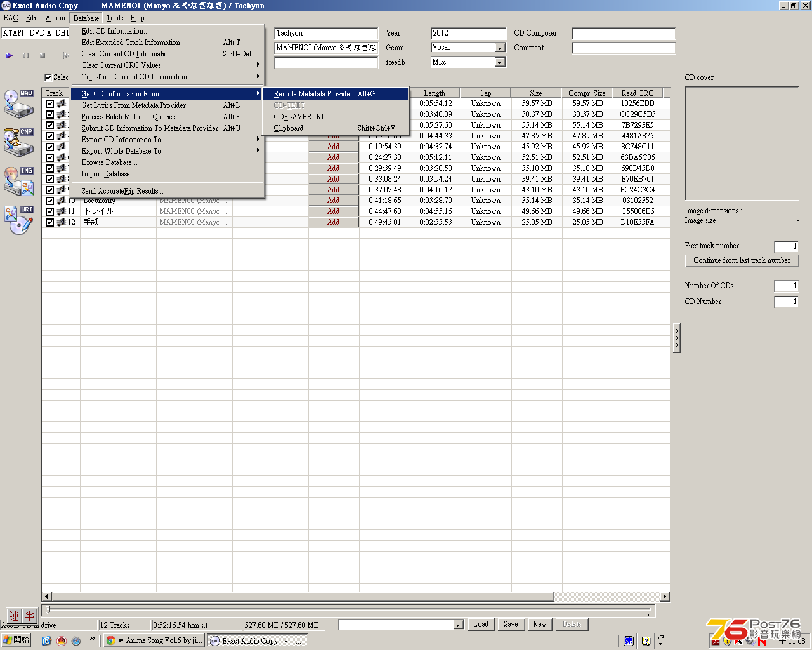
Task: Click the red 速 IME floating bar button
Action: [x=14, y=616]
